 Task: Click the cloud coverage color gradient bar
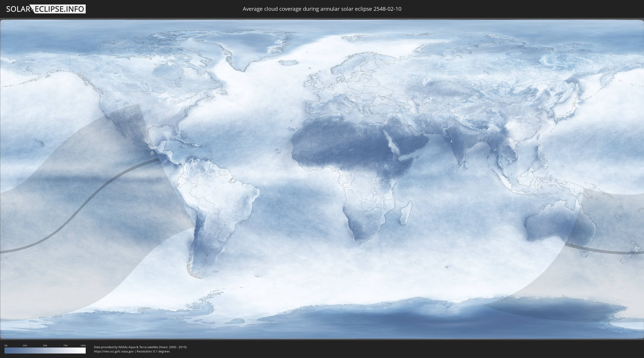click(x=45, y=350)
